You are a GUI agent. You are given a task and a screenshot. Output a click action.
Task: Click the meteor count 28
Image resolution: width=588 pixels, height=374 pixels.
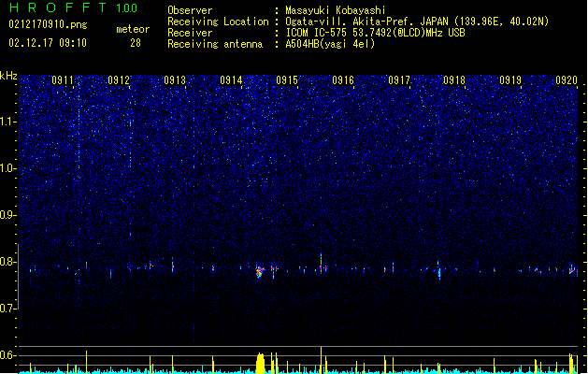136,43
